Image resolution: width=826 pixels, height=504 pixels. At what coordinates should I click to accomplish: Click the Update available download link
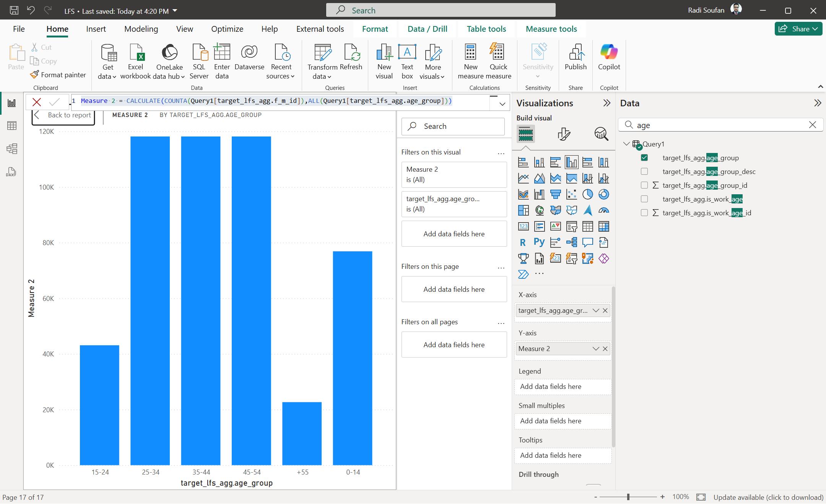coord(768,497)
